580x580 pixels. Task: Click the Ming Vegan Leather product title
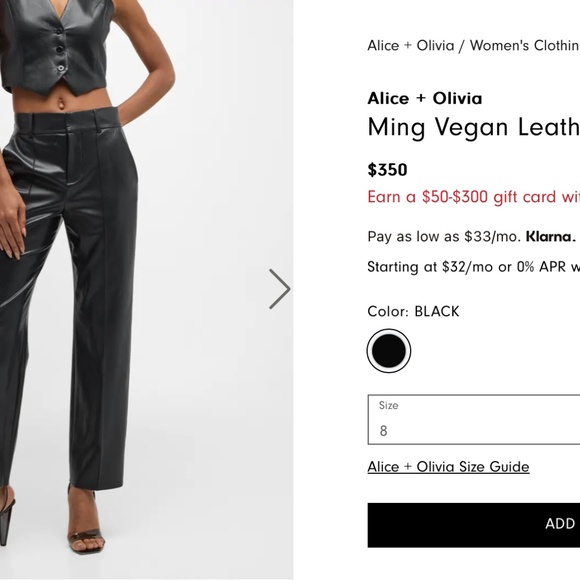[473, 128]
